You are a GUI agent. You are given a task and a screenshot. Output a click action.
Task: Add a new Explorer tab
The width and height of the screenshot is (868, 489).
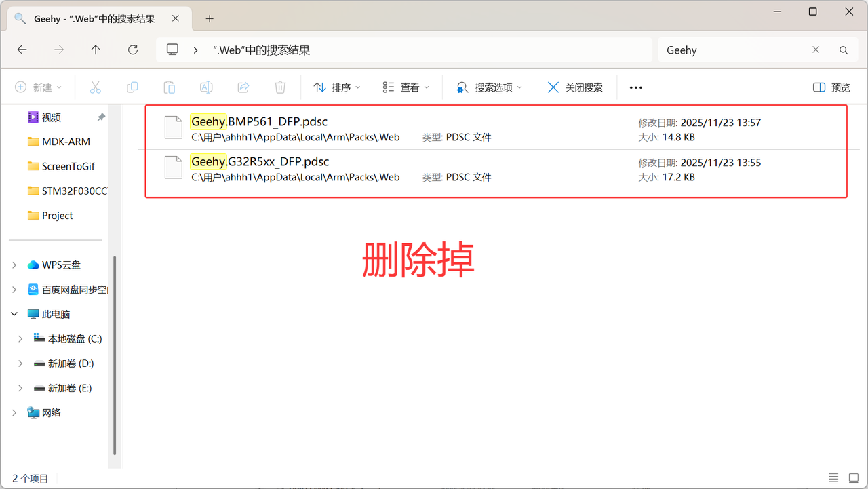pos(210,19)
